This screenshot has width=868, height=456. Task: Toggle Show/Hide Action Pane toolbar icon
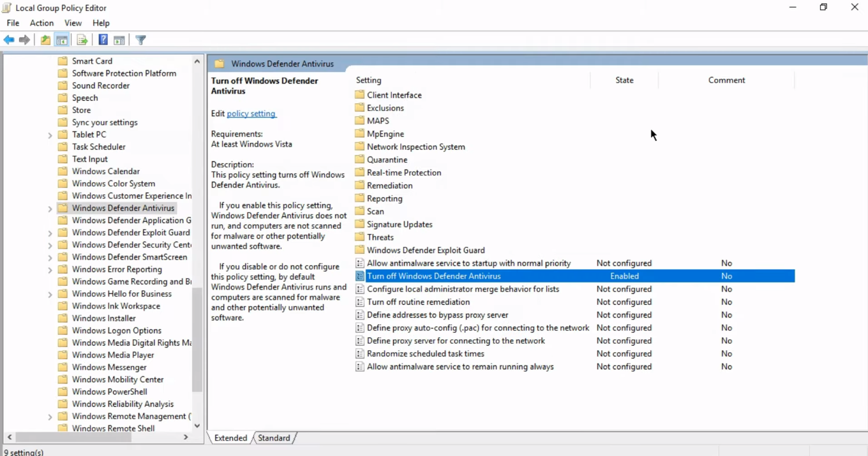[119, 40]
